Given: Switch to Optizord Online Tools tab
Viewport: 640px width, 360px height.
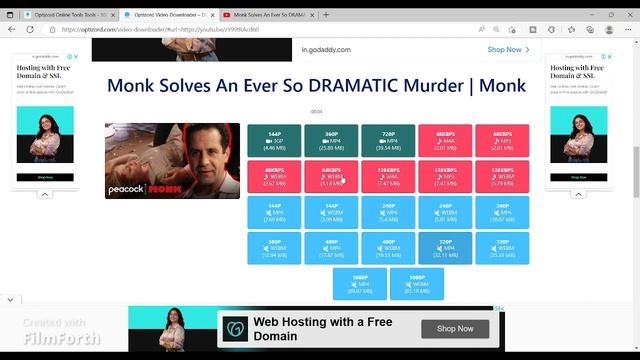Looking at the screenshot, I should (x=70, y=15).
